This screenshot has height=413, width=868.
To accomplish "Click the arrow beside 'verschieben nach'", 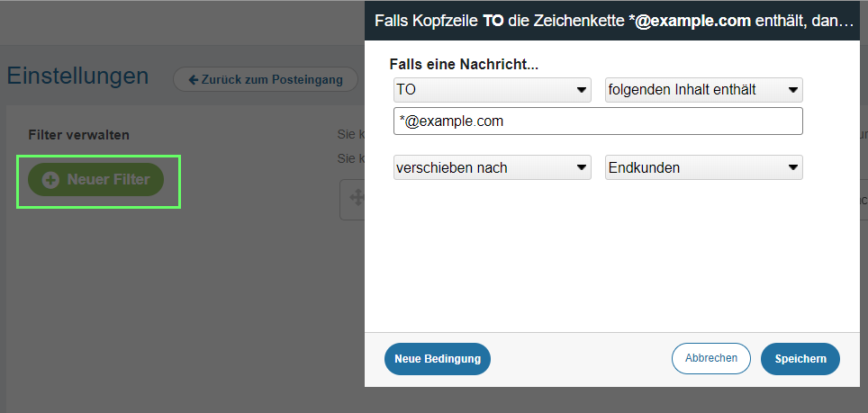I will 581,167.
